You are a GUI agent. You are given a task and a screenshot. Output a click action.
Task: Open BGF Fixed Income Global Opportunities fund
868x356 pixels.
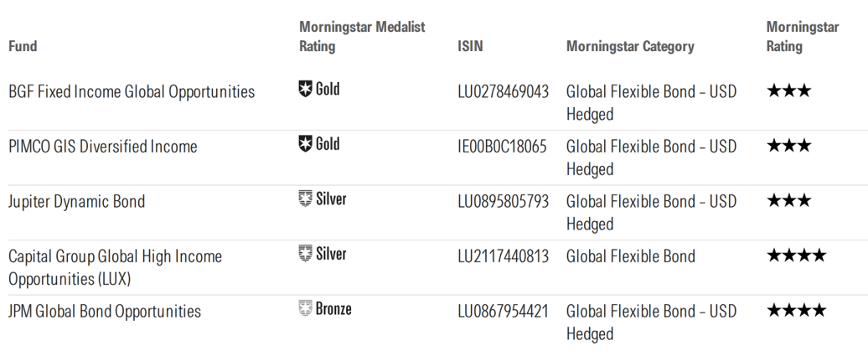[x=132, y=91]
